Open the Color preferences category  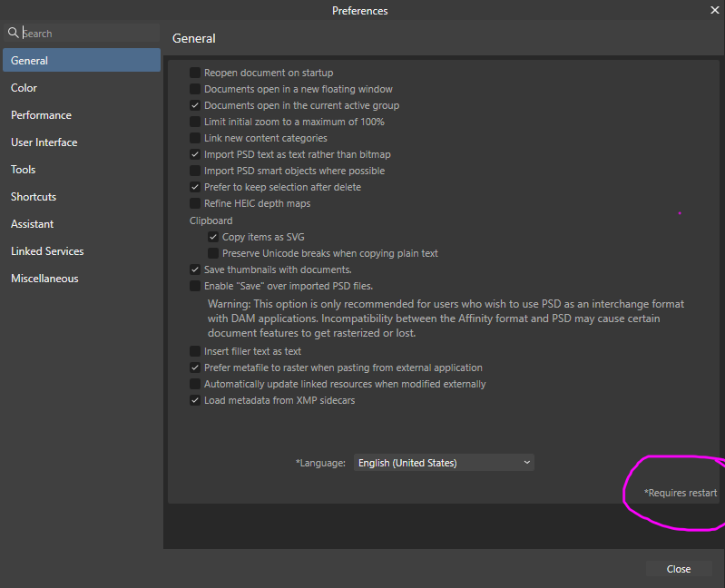pyautogui.click(x=82, y=87)
